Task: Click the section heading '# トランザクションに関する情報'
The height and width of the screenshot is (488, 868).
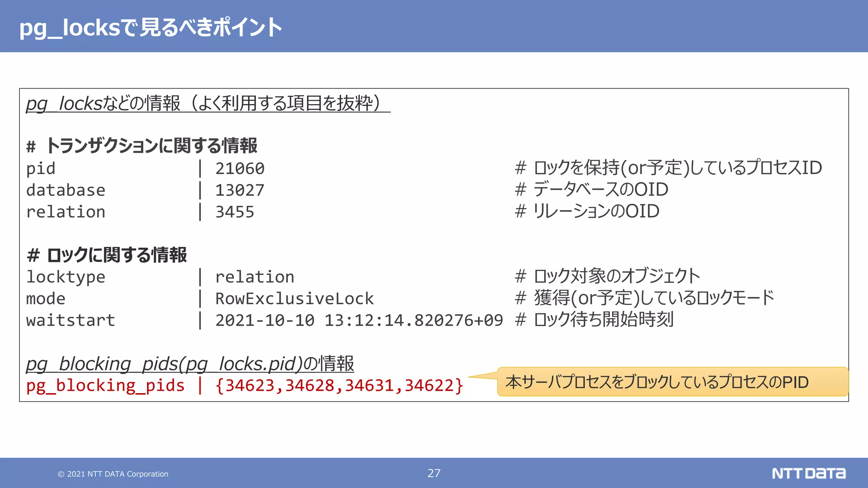Action: click(142, 146)
